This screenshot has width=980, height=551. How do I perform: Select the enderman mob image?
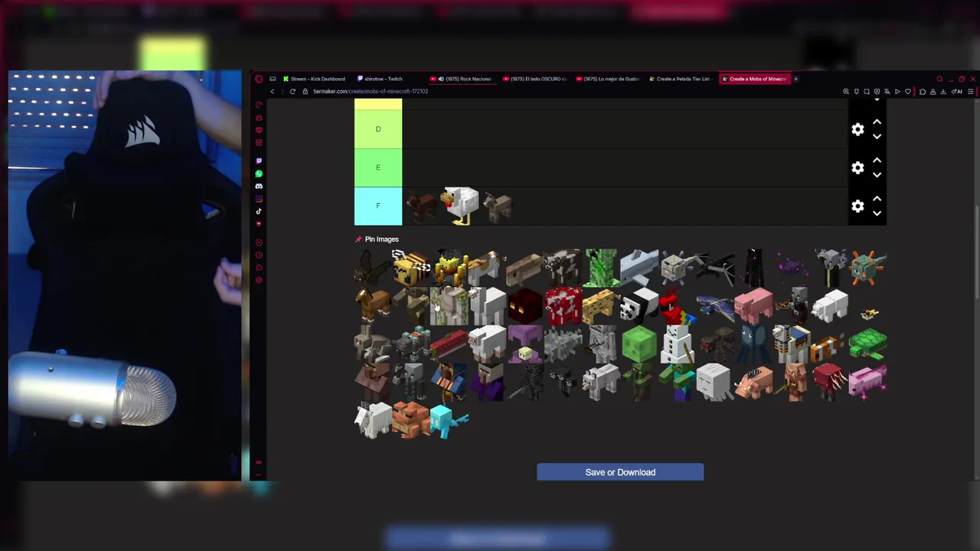coord(753,267)
